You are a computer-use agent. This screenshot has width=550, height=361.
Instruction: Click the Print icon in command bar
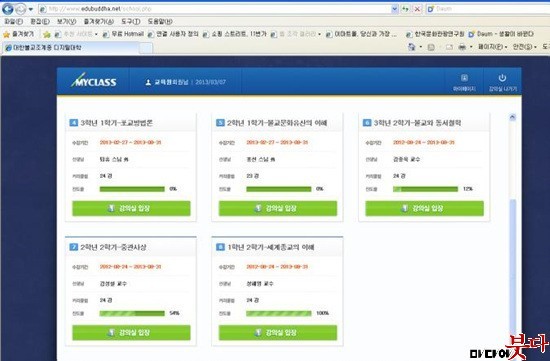462,47
